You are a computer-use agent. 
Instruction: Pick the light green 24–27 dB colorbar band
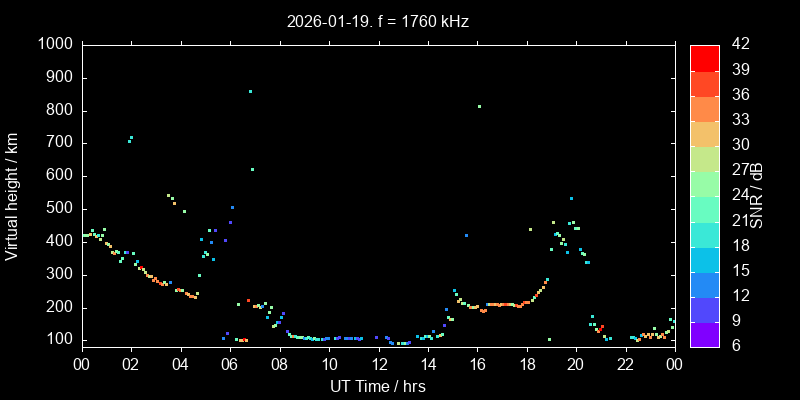[x=704, y=182]
